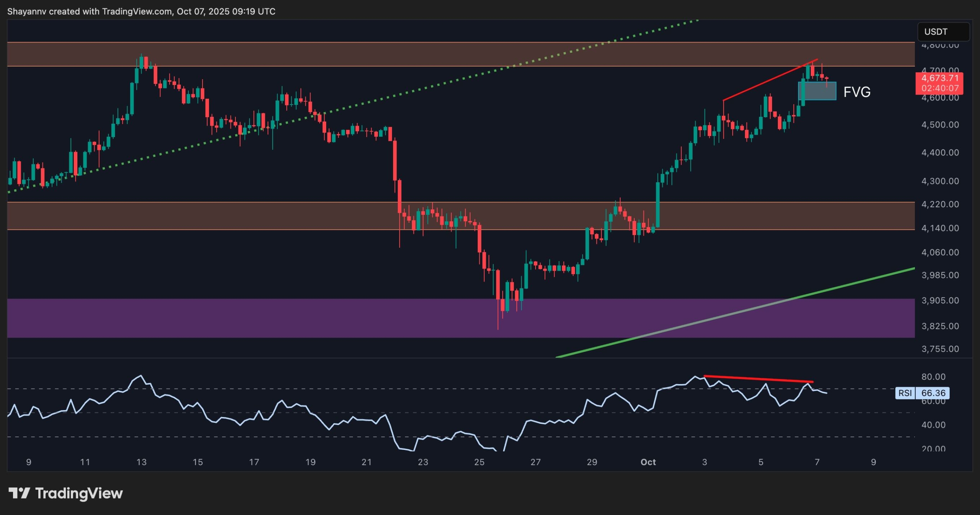Click the 25 date axis label

tap(479, 462)
